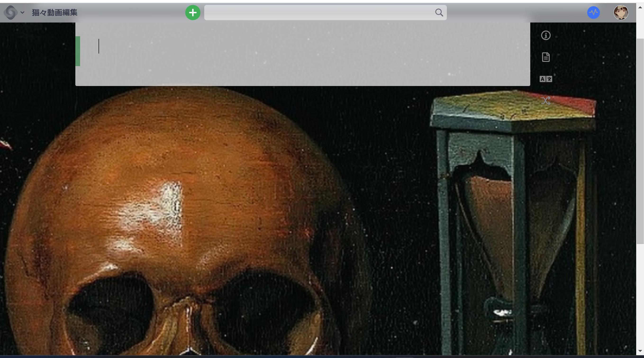
Task: Open the blue activity pulse icon
Action: pyautogui.click(x=593, y=13)
